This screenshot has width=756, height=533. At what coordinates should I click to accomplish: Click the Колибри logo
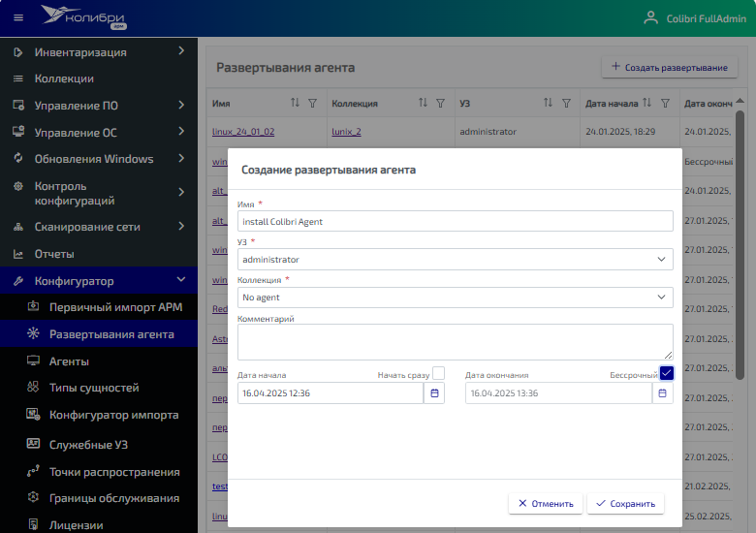83,17
